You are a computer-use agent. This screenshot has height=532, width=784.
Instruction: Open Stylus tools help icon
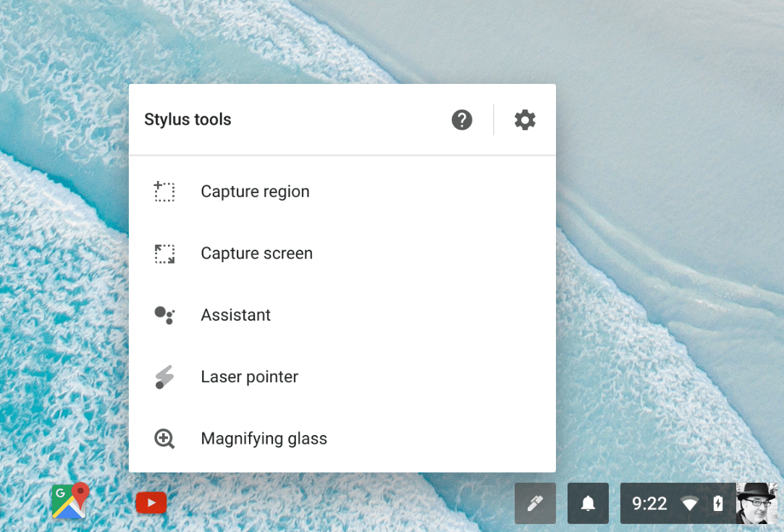tap(462, 120)
